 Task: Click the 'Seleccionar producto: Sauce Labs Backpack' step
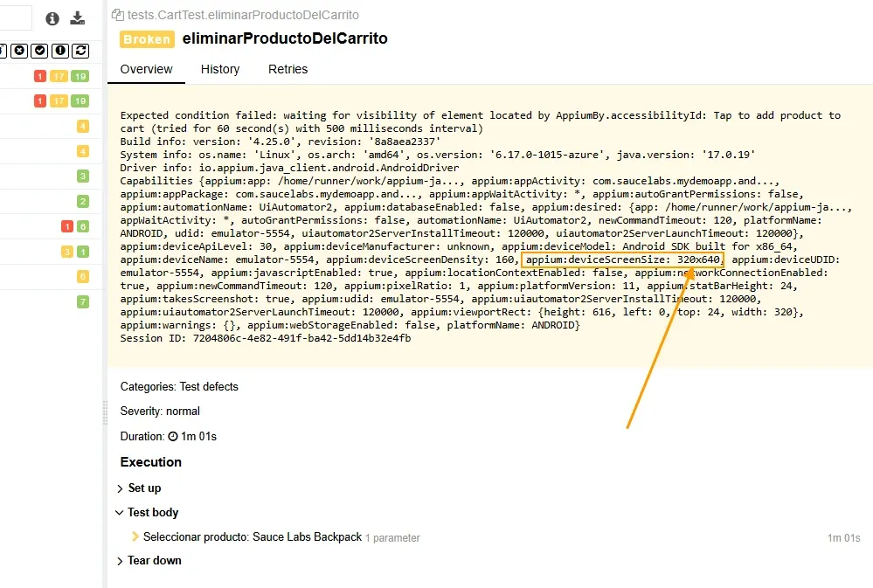(253, 536)
